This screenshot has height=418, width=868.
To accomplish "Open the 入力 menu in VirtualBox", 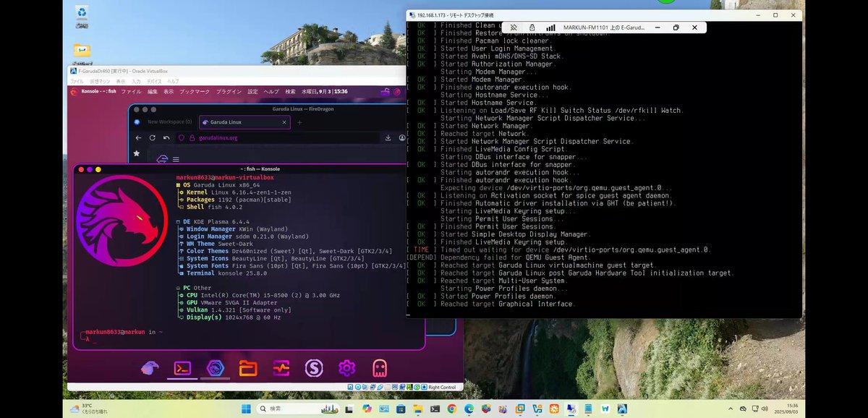I will tap(137, 81).
